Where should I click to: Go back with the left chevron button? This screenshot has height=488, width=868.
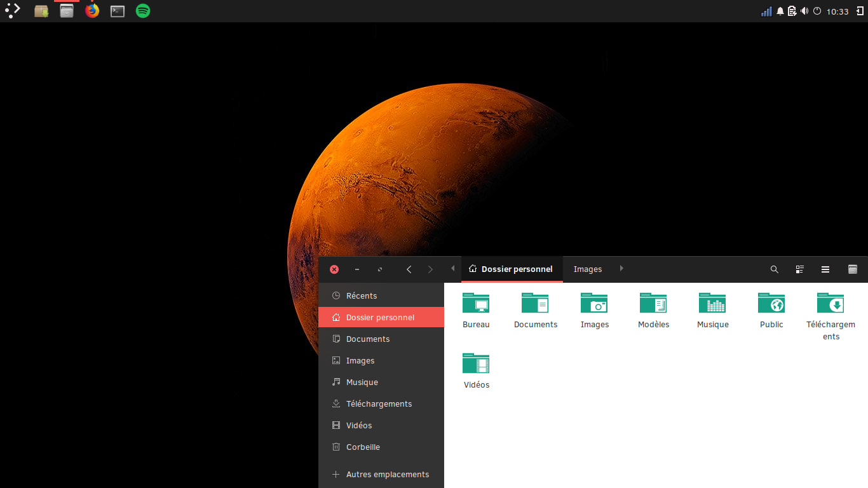[x=409, y=269]
